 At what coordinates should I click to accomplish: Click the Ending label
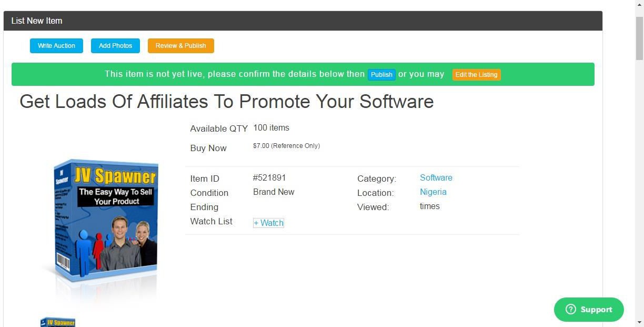click(x=204, y=207)
